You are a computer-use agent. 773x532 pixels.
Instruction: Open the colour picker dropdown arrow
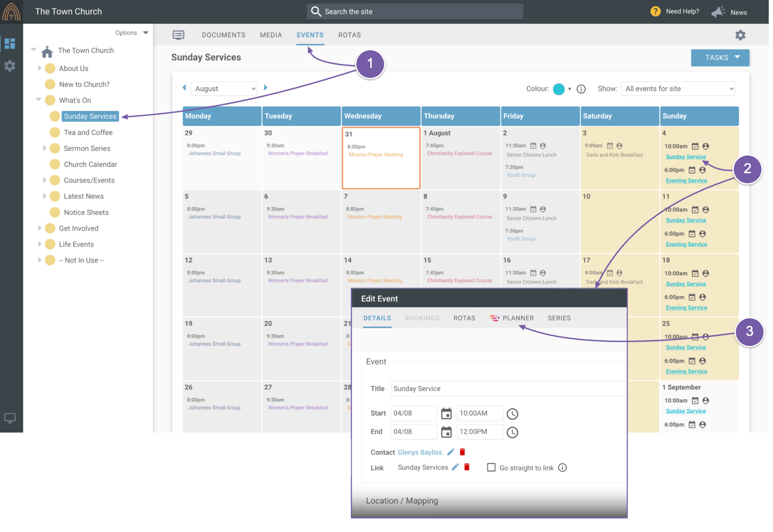click(x=570, y=89)
